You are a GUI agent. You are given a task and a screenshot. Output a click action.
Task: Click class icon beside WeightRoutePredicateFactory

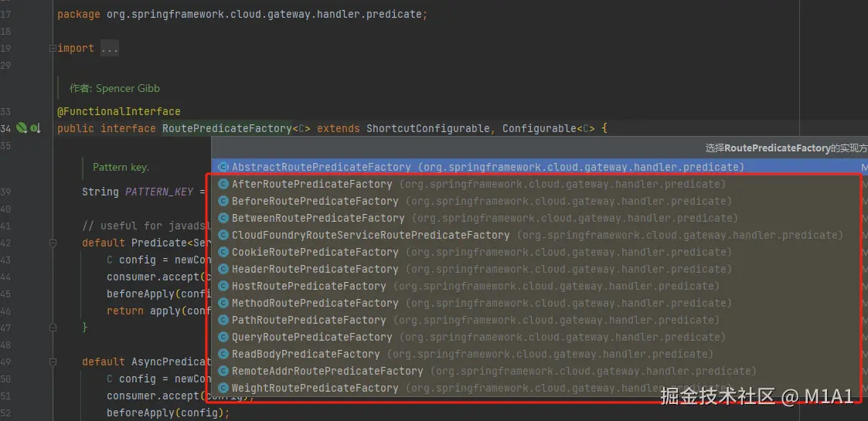point(223,389)
